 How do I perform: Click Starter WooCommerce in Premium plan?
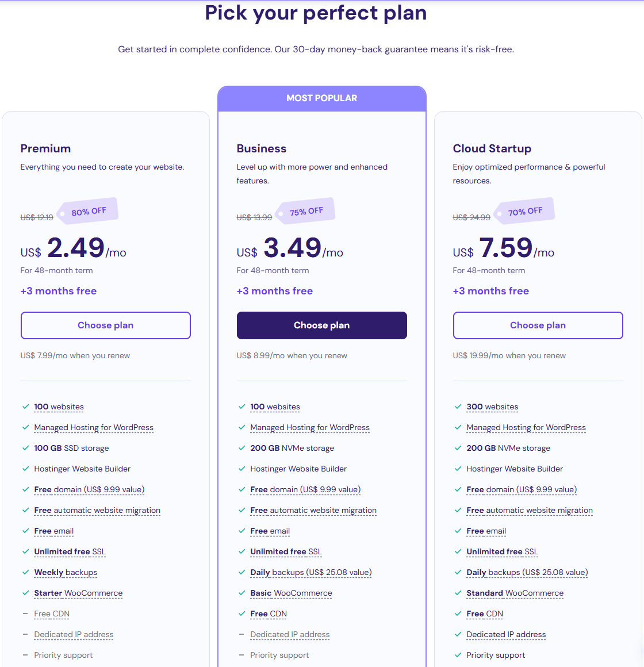[x=78, y=593]
